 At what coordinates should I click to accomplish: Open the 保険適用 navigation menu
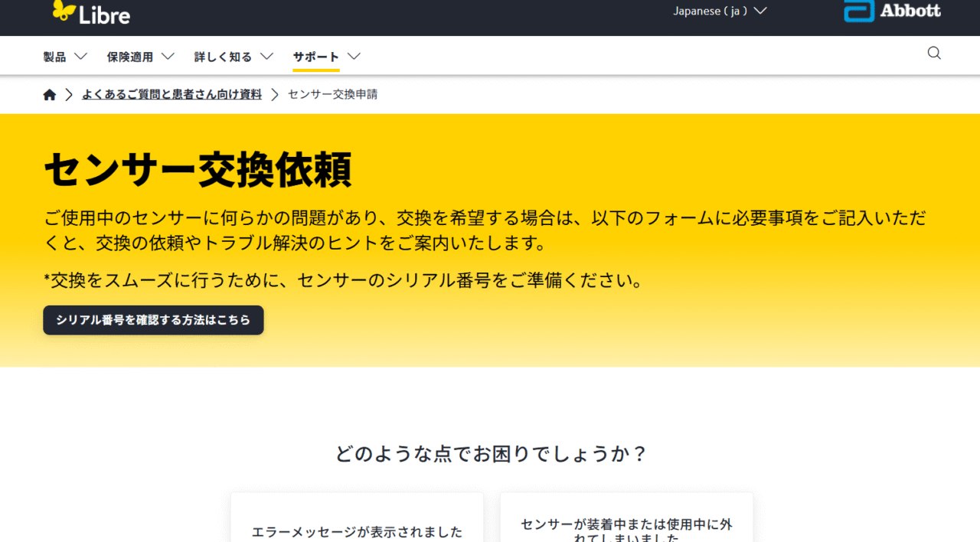(x=129, y=57)
